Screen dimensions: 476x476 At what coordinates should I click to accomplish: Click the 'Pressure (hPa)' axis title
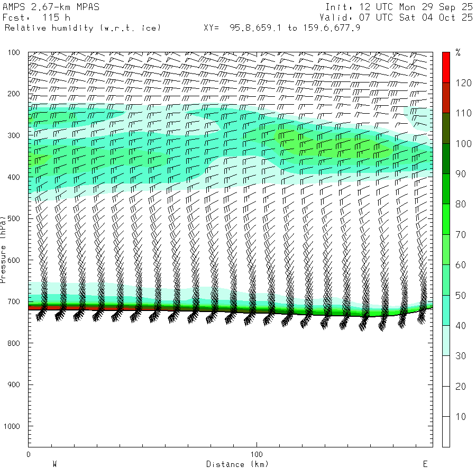pos(3,250)
